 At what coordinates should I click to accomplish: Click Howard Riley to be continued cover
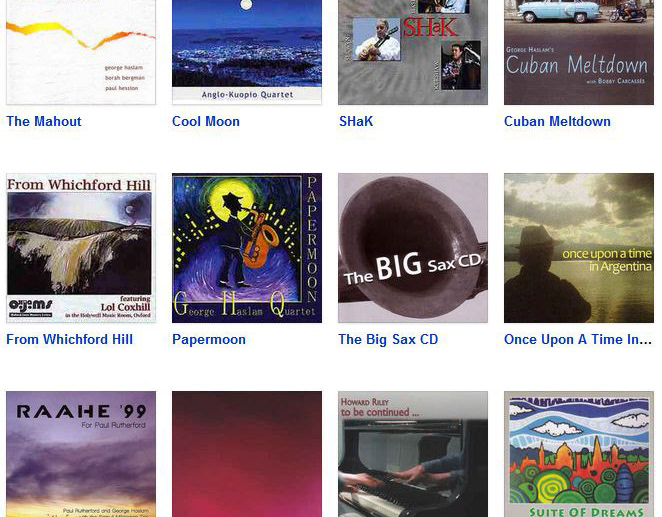(413, 454)
